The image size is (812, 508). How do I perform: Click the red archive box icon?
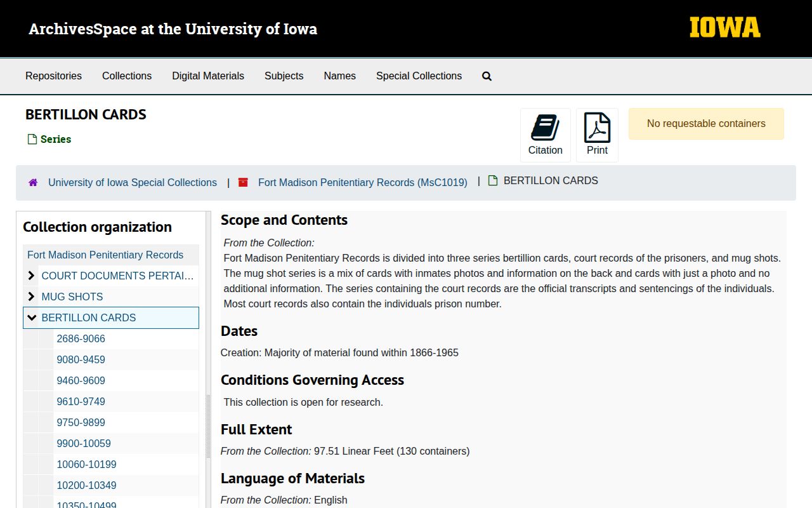243,182
